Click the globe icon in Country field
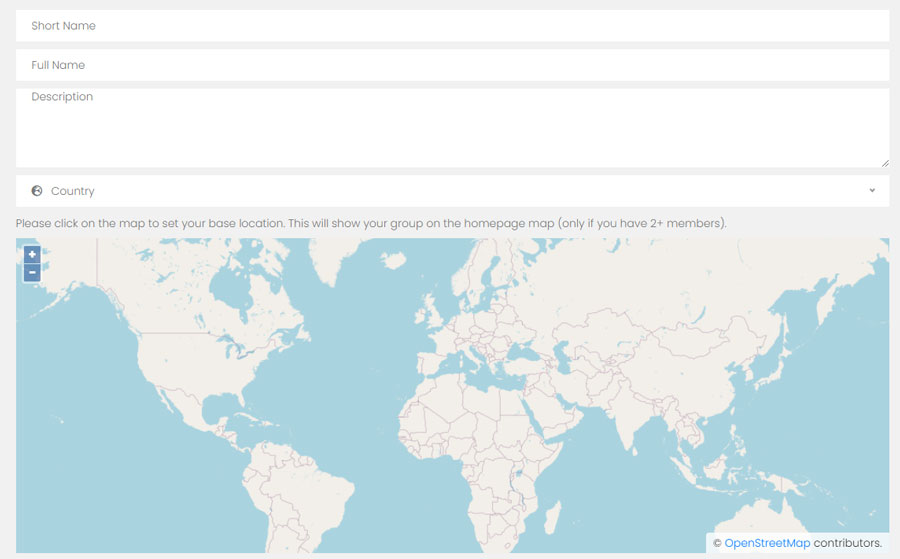The height and width of the screenshot is (559, 900). [x=37, y=191]
